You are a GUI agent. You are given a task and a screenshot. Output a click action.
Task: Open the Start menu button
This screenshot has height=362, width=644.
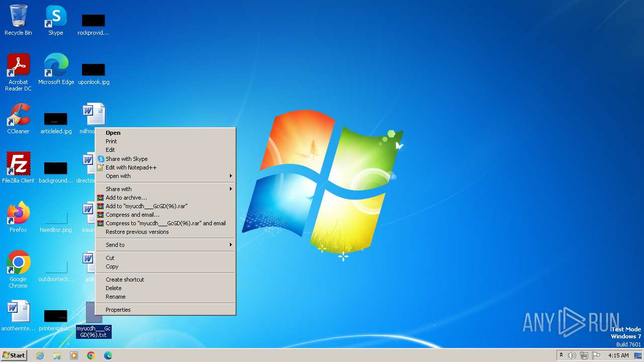[x=14, y=355]
